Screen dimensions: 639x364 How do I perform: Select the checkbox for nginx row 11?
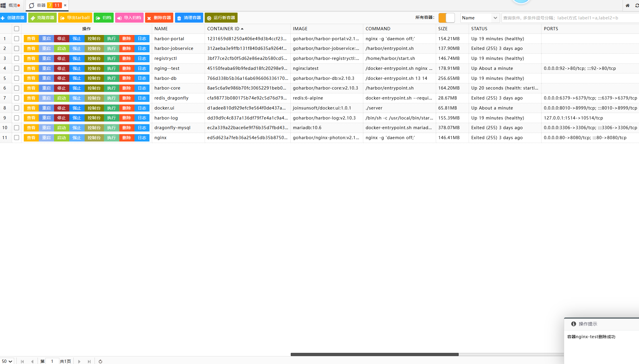coord(16,138)
